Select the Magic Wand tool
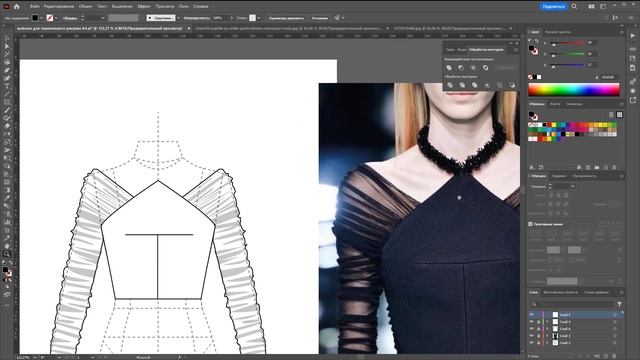The image size is (640, 360). [x=7, y=54]
